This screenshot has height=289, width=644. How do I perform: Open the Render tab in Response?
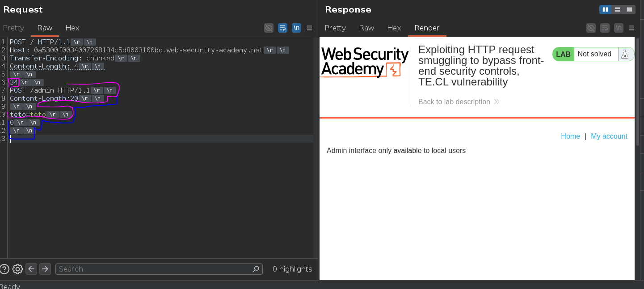[427, 28]
